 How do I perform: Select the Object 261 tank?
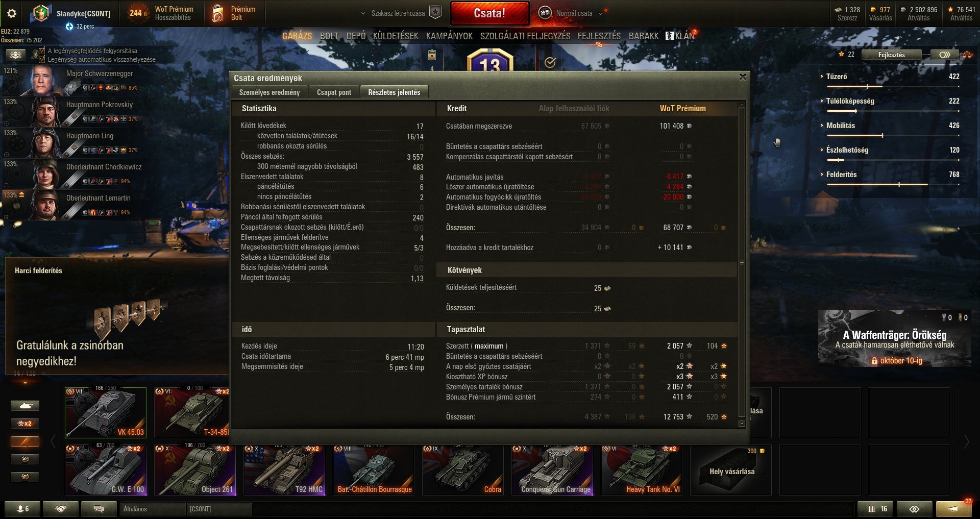195,469
